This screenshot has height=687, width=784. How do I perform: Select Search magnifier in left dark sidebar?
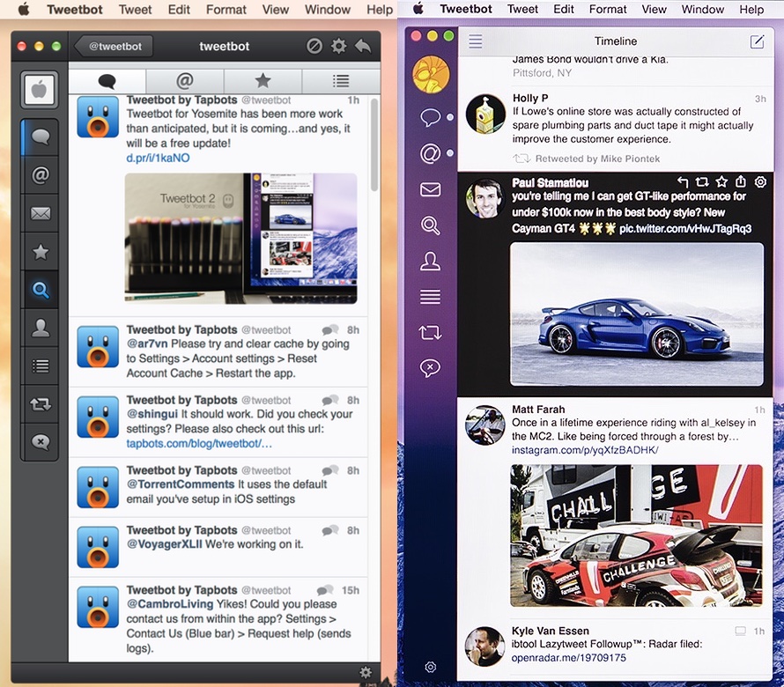40,290
